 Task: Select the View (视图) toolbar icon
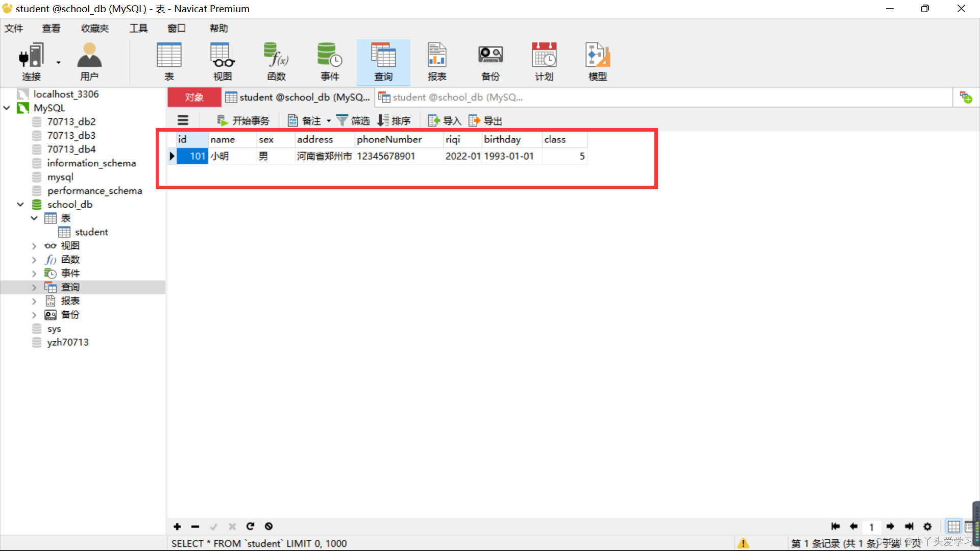(223, 62)
